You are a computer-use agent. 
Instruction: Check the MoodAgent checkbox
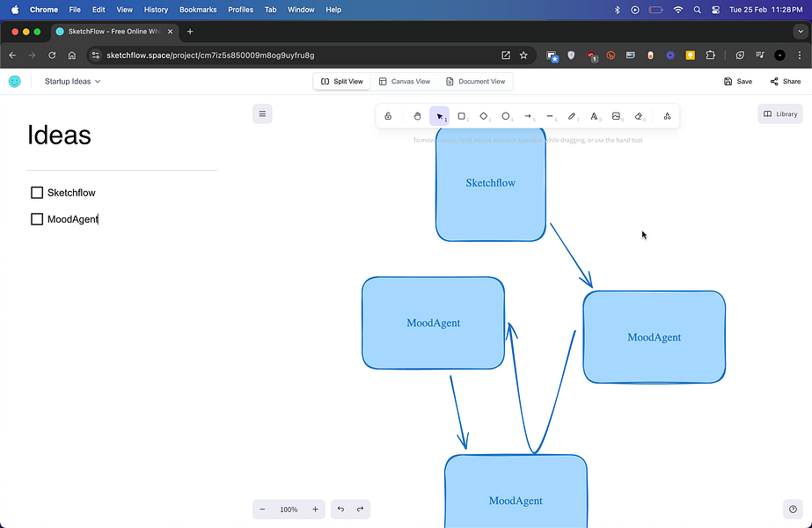pos(37,219)
